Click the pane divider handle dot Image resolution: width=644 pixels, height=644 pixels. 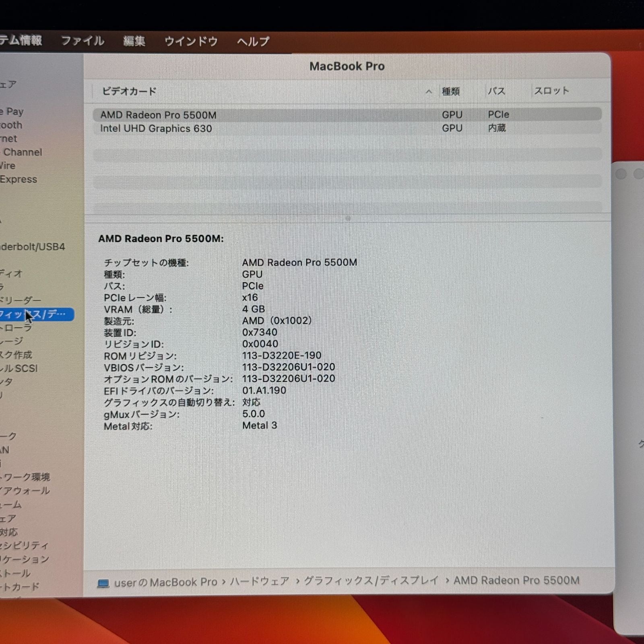pyautogui.click(x=348, y=219)
